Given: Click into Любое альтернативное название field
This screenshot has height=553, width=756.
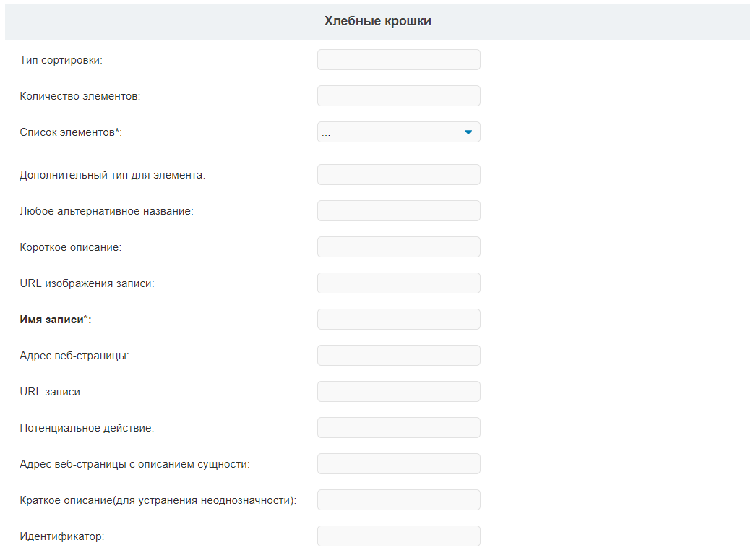Looking at the screenshot, I should (399, 210).
